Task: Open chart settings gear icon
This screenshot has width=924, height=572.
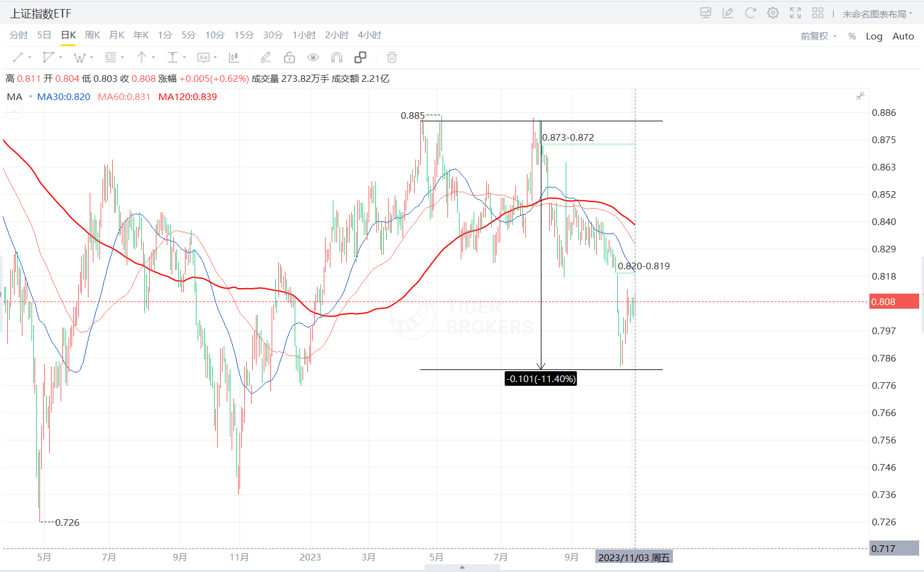Action: pyautogui.click(x=773, y=13)
